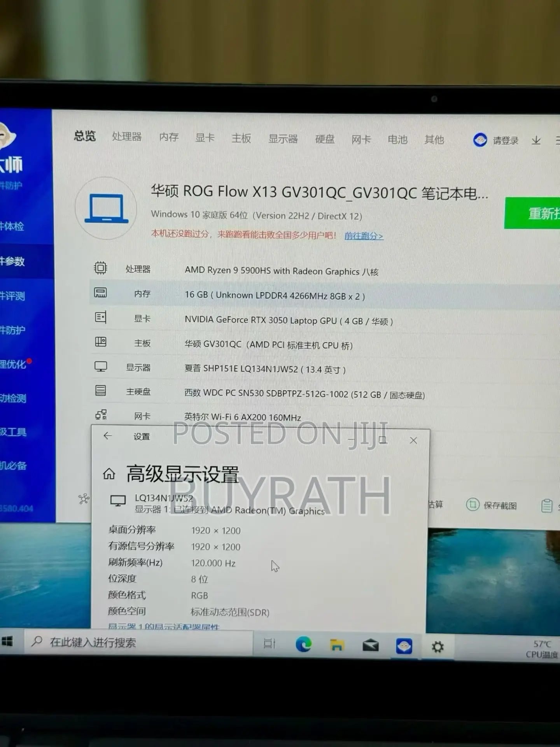Click the 请登录 login avatar icon
Image resolution: width=560 pixels, height=747 pixels.
pos(480,140)
